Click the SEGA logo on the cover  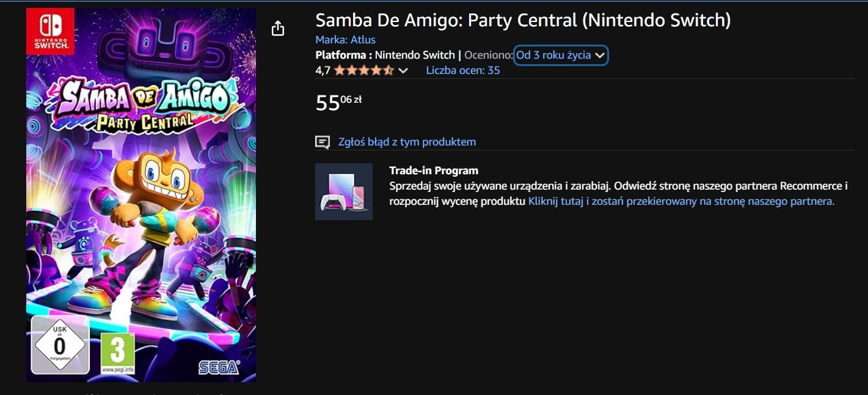(x=219, y=367)
